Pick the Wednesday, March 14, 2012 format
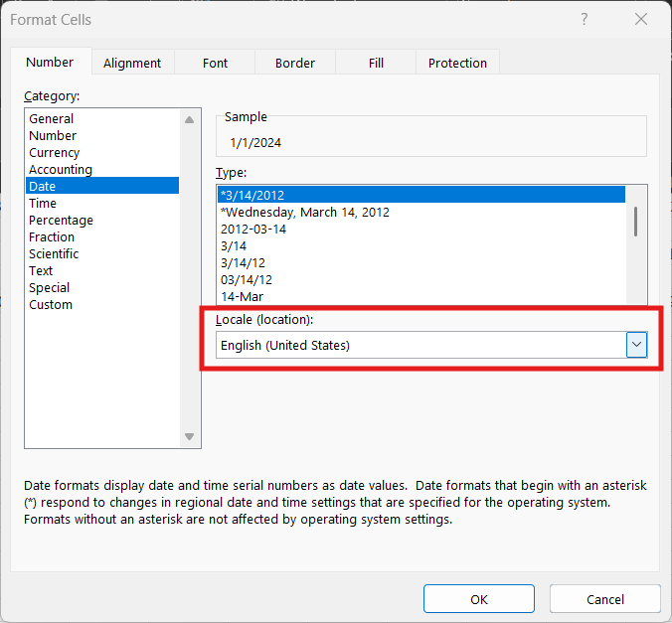The image size is (672, 623). [305, 212]
